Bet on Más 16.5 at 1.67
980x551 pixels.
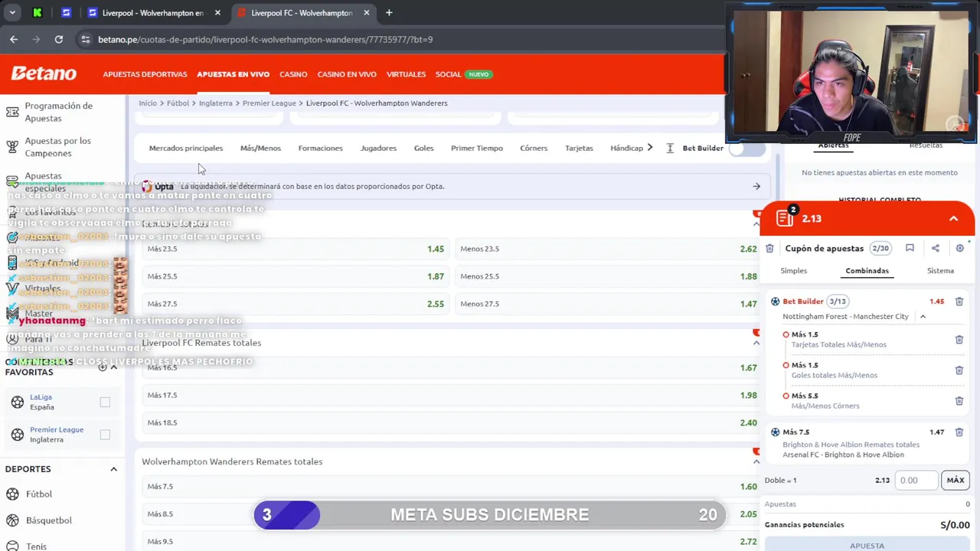tap(452, 367)
